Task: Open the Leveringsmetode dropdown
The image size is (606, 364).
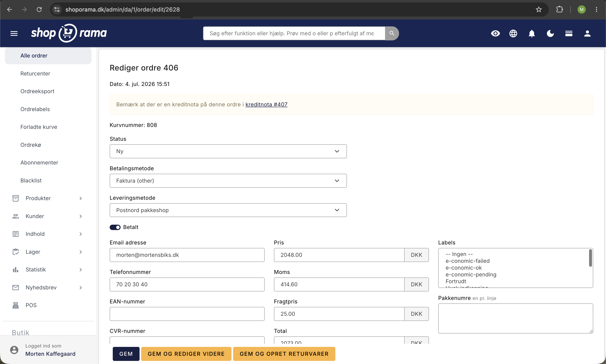Action: coord(228,210)
